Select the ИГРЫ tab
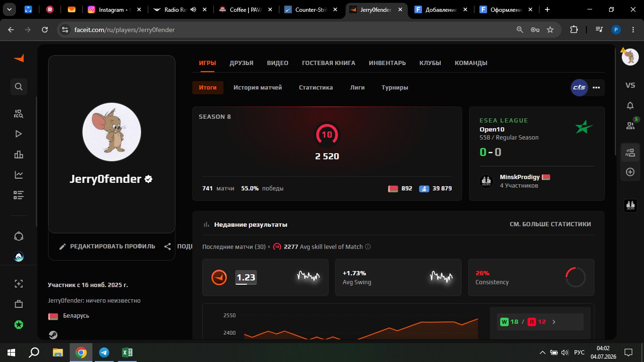 pos(207,63)
